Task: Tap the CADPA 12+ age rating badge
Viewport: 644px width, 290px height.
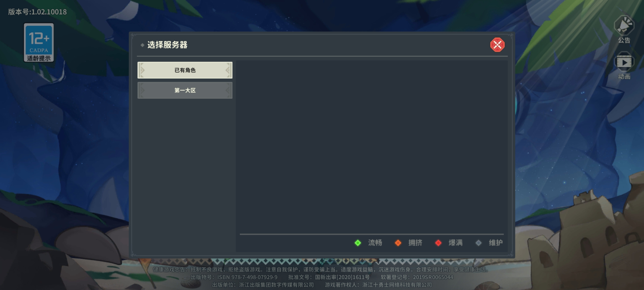Action: pos(39,42)
